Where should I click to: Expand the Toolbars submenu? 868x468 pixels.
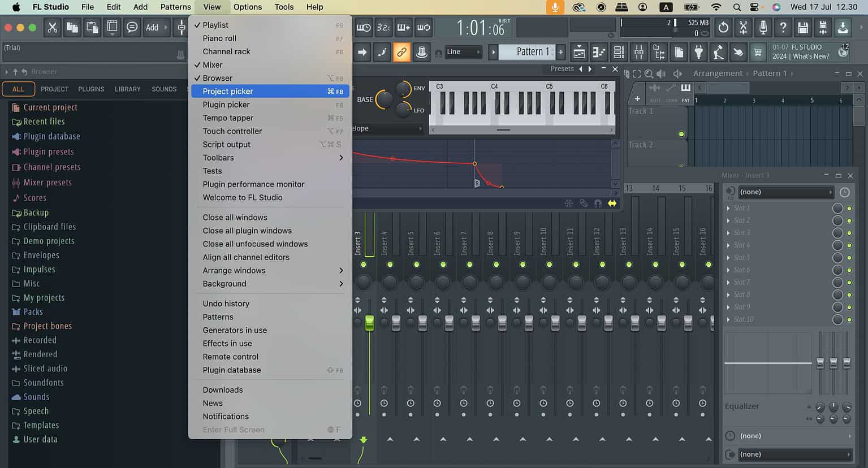pyautogui.click(x=218, y=158)
